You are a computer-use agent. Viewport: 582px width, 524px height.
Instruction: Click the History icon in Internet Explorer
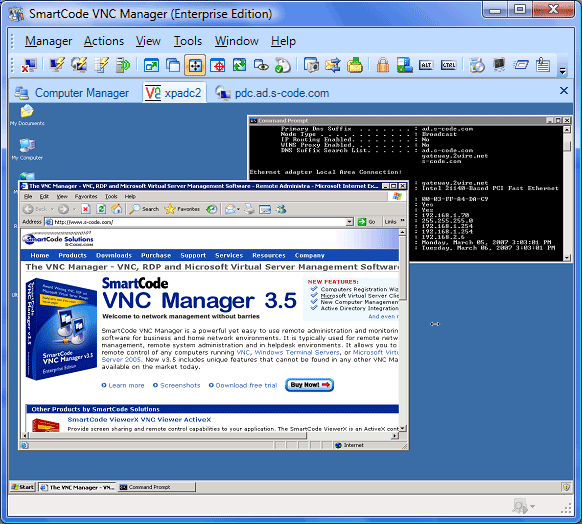[212, 209]
